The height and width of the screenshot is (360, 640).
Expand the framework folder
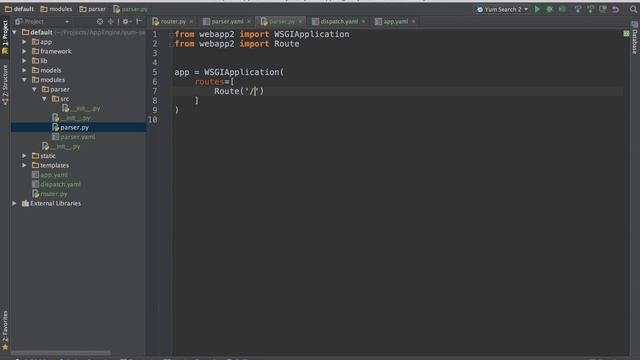24,51
